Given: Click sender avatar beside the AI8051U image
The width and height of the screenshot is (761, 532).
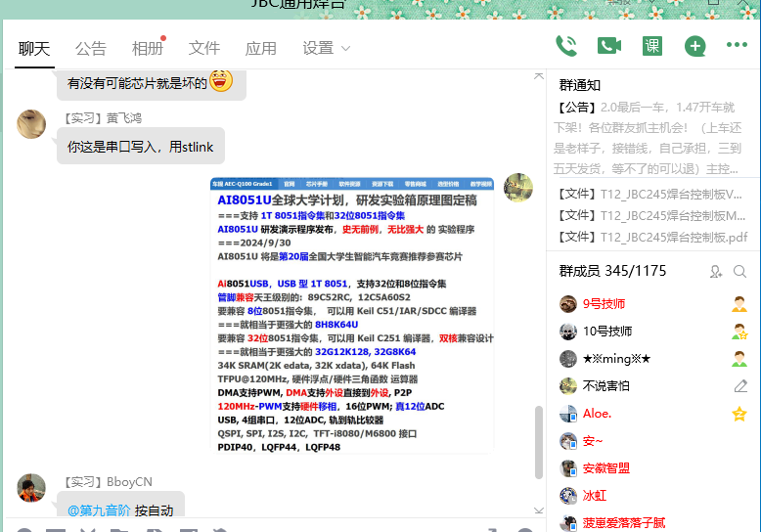Looking at the screenshot, I should tap(517, 188).
